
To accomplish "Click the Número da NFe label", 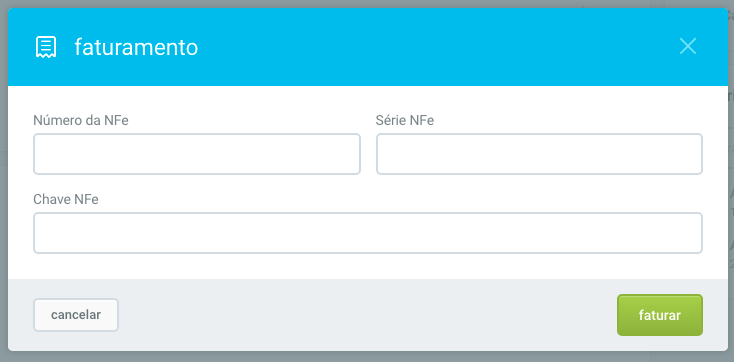I will pyautogui.click(x=81, y=121).
